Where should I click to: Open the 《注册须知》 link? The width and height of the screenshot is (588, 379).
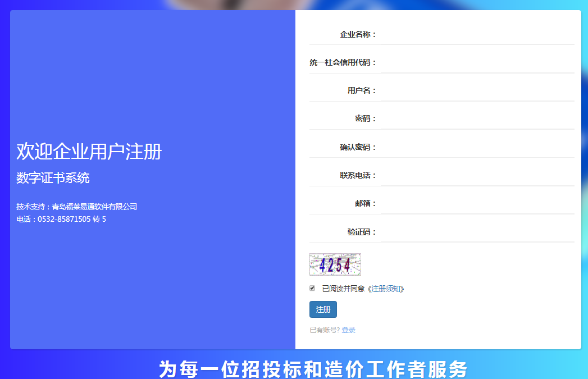coord(386,289)
